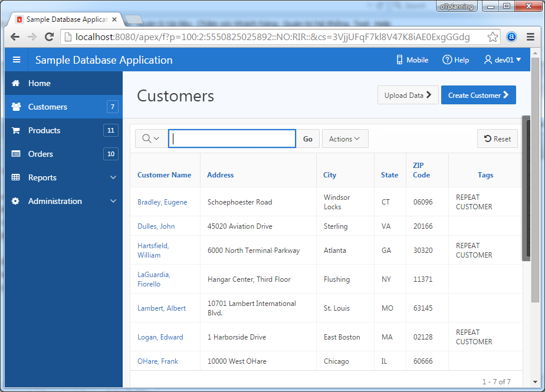Click the Administration gear icon

(x=15, y=201)
